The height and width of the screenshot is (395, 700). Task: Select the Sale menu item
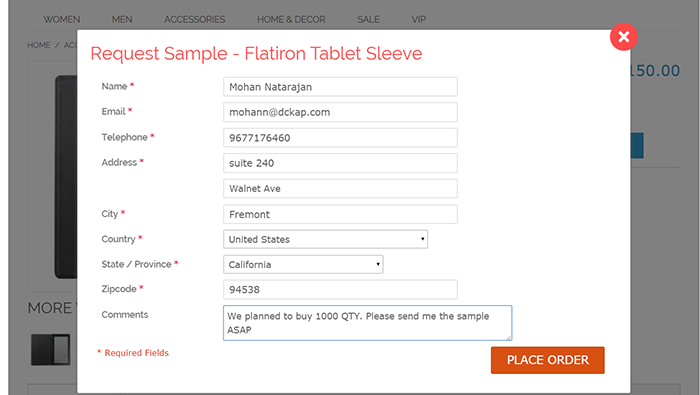coord(368,20)
